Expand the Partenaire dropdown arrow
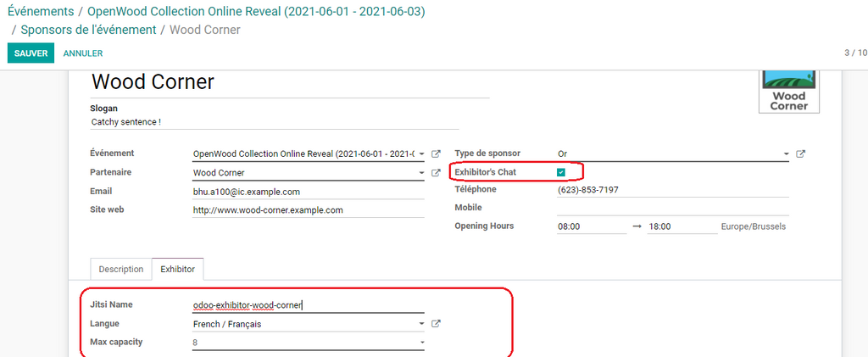The image size is (868, 357). (x=421, y=173)
